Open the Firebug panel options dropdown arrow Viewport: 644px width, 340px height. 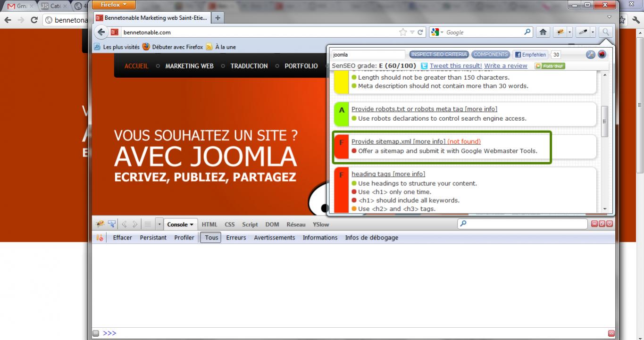coord(159,224)
